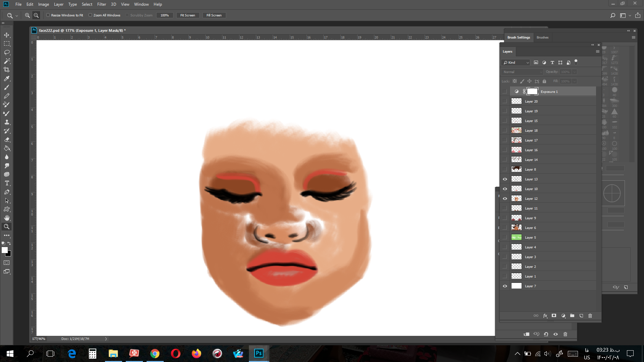Click the Layer 5 green thumbnail

pos(516,238)
